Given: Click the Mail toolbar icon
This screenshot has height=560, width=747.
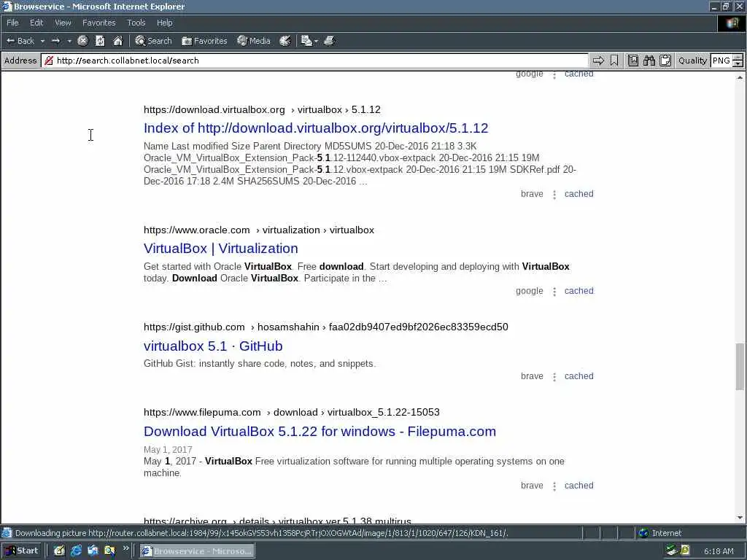Looking at the screenshot, I should [x=306, y=41].
